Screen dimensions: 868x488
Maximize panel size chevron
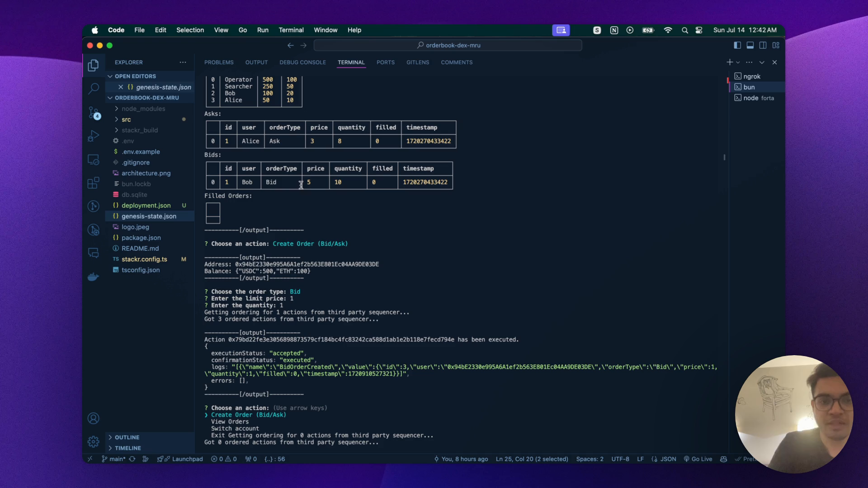[x=762, y=62]
